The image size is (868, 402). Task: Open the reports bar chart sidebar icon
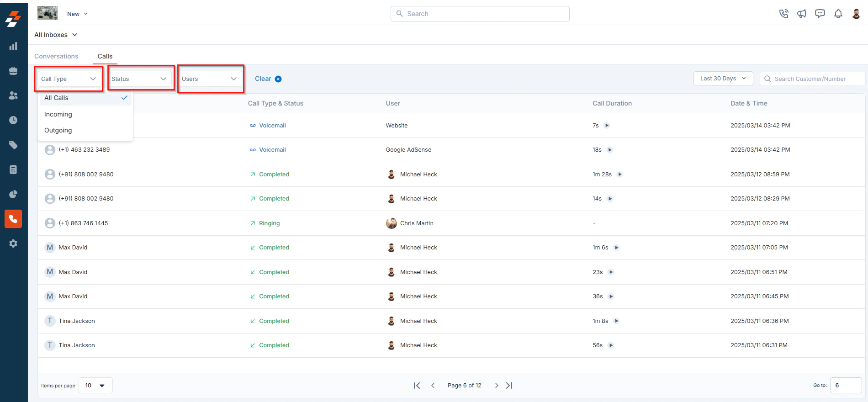pos(13,46)
